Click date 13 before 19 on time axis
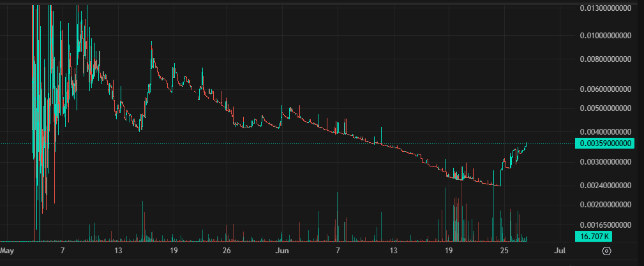This screenshot has width=644, height=266. tap(118, 251)
